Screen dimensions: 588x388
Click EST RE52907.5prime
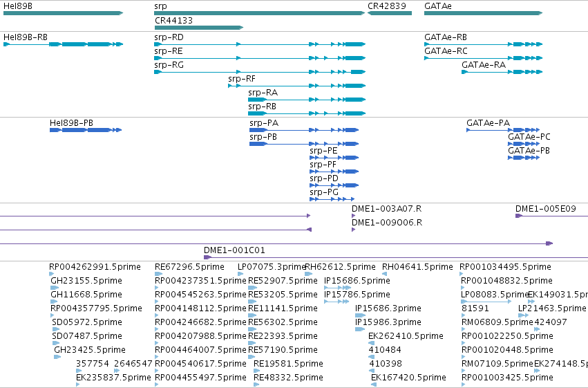click(x=252, y=288)
